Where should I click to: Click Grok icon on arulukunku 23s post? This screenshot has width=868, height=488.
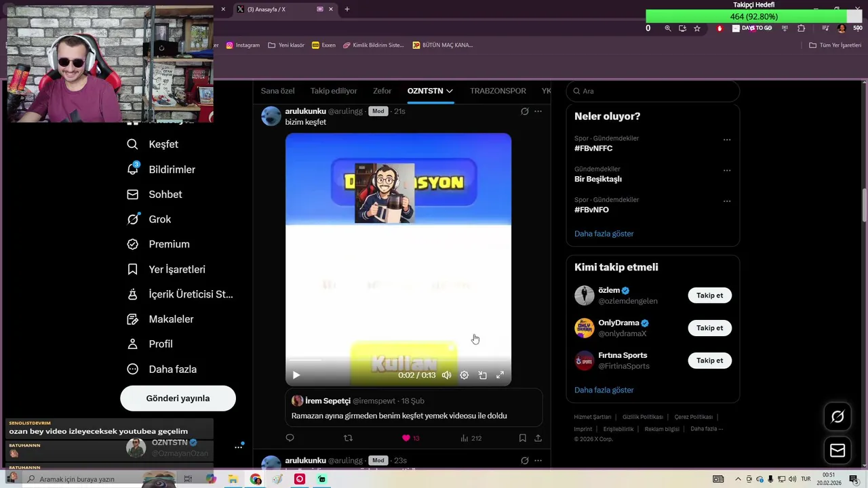point(524,461)
